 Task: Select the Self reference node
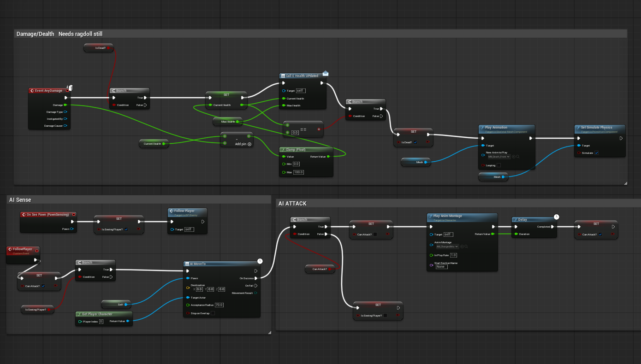tap(116, 304)
